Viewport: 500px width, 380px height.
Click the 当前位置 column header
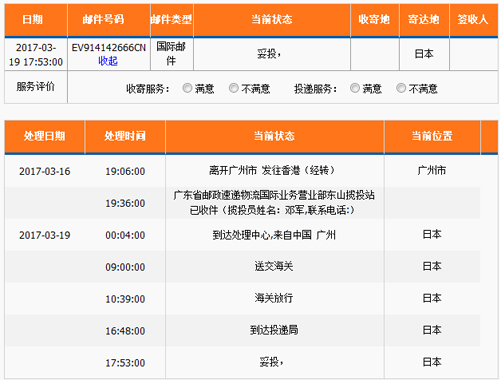pos(432,137)
